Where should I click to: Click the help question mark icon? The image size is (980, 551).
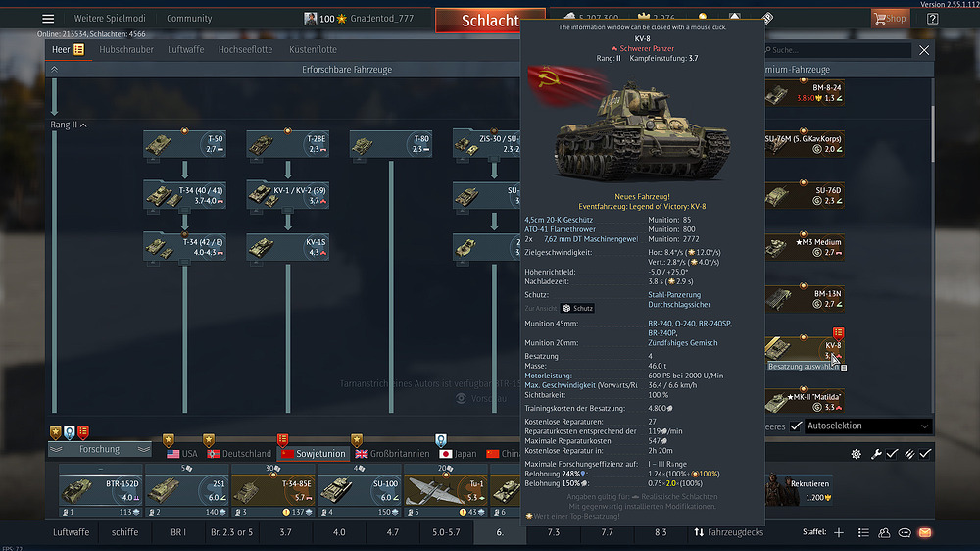pos(932,19)
